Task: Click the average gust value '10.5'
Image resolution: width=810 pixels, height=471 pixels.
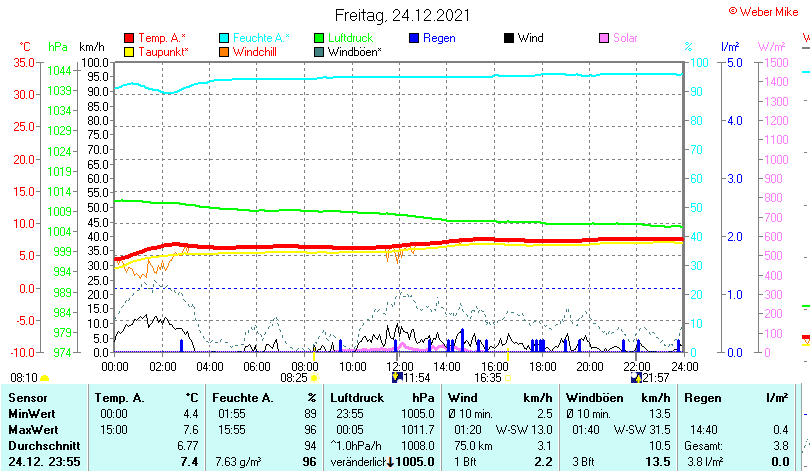Action: [x=660, y=446]
